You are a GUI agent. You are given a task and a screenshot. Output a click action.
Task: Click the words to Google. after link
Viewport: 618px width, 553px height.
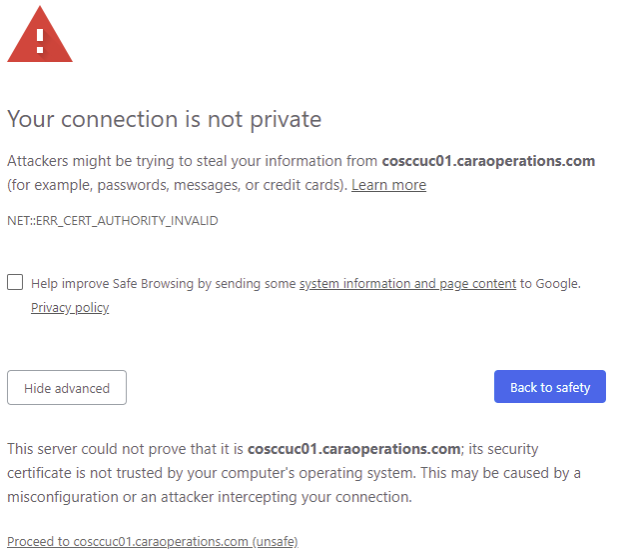550,284
